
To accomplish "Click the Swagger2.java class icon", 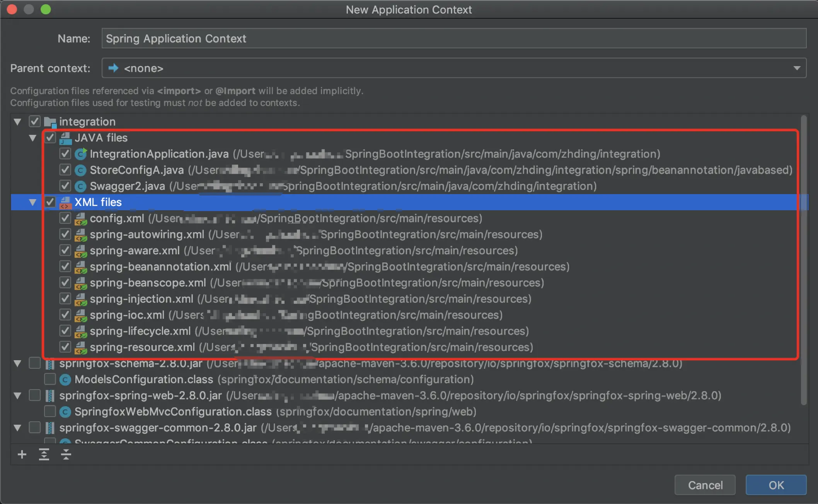I will tap(80, 186).
